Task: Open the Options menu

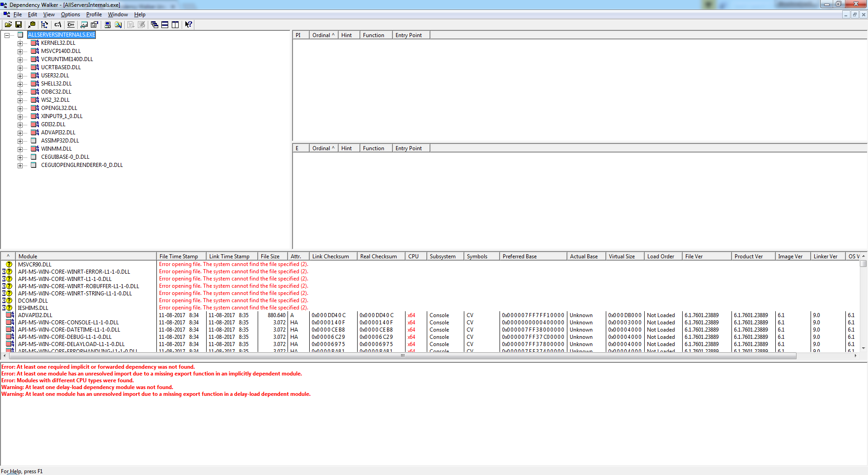Action: pyautogui.click(x=70, y=14)
